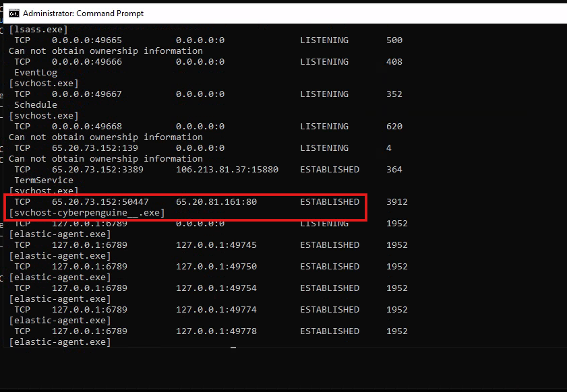Click foreign address 65.20.81.161:80
Screen dimensions: 567x392
[216, 201]
